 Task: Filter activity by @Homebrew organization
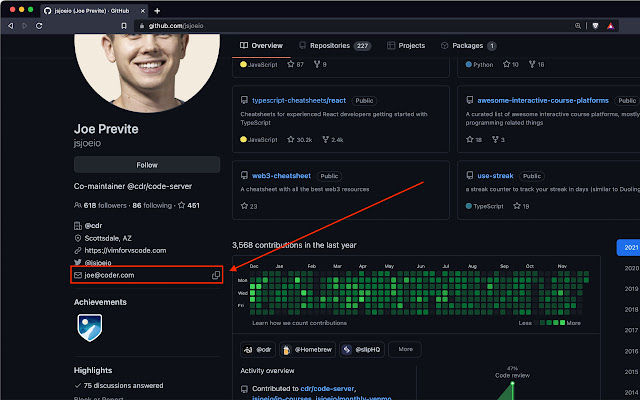coord(307,349)
